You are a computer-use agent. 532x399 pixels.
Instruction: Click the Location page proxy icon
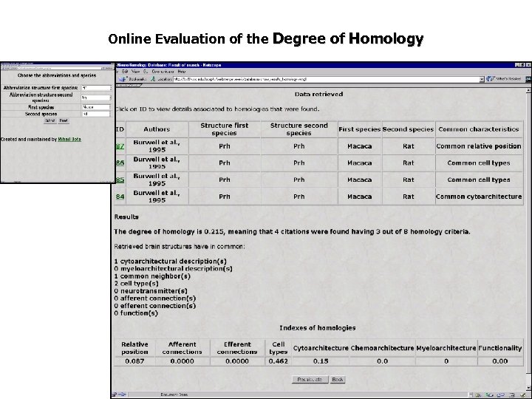pos(153,79)
